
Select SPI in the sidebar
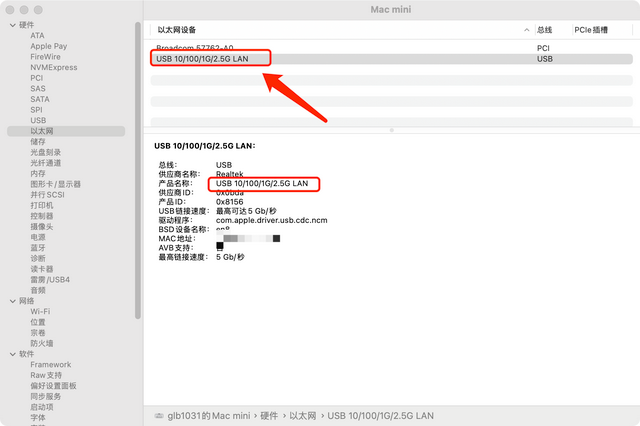36,110
